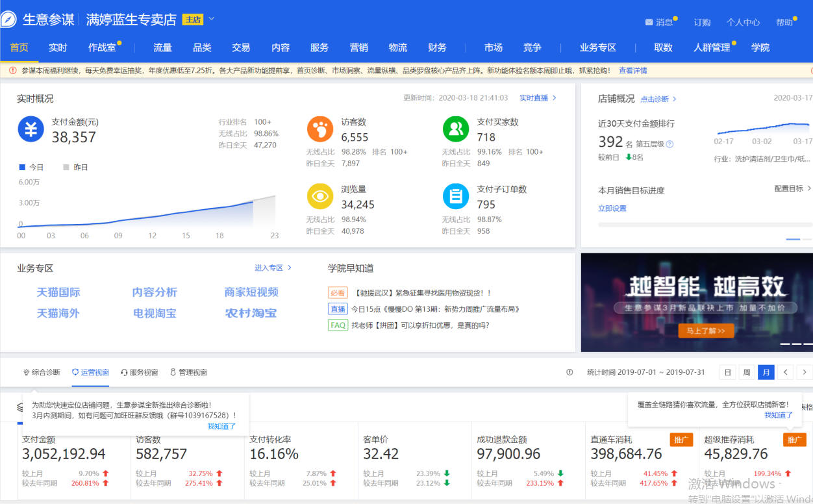Screen dimensions: 813x504
Task: Dismiss the 覆盖全链路 tooltip with 我知道了
Action: [x=779, y=415]
